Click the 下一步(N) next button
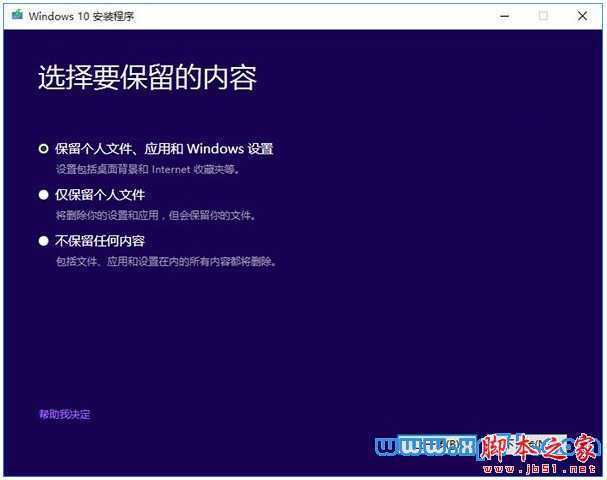The image size is (607, 480). point(528,444)
